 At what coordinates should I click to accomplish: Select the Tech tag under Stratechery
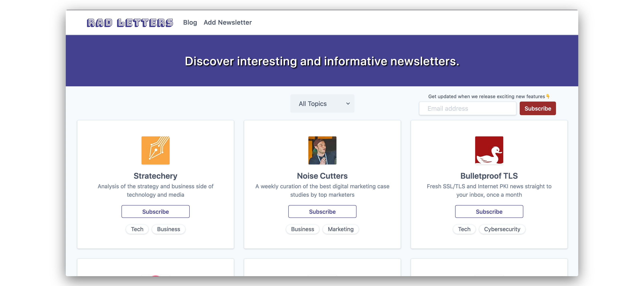[137, 229]
